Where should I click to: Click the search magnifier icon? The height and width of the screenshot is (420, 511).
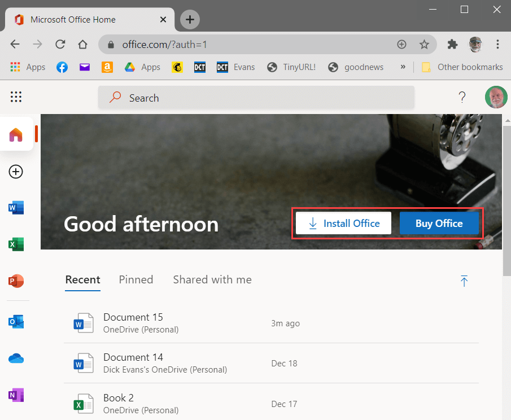[115, 97]
